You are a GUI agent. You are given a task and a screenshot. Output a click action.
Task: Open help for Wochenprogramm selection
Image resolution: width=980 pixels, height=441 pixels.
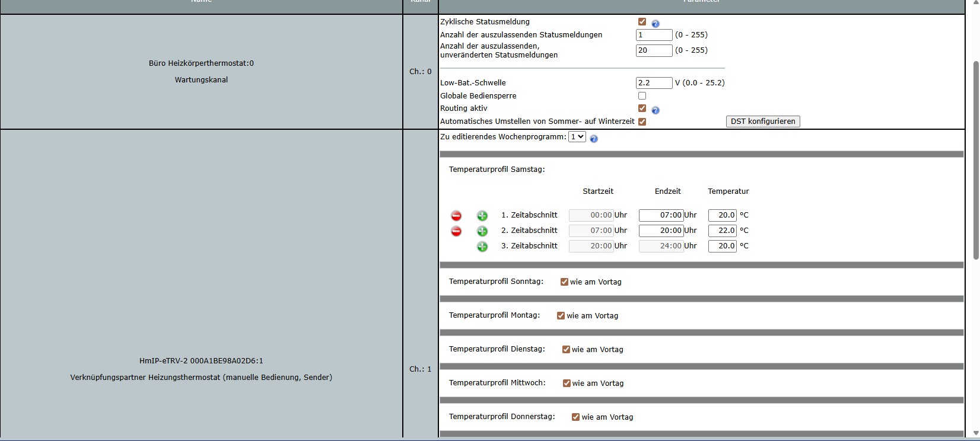coord(594,139)
